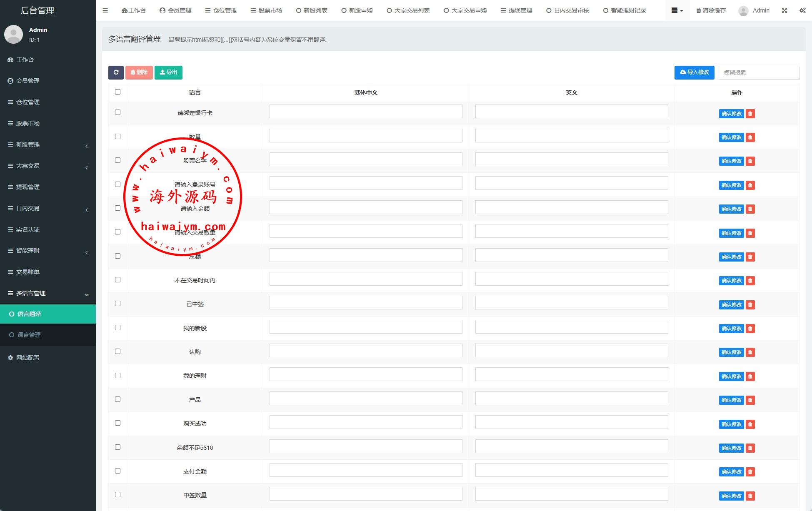This screenshot has height=511, width=812.
Task: Click the 模糊搜索 search field
Action: [x=759, y=72]
